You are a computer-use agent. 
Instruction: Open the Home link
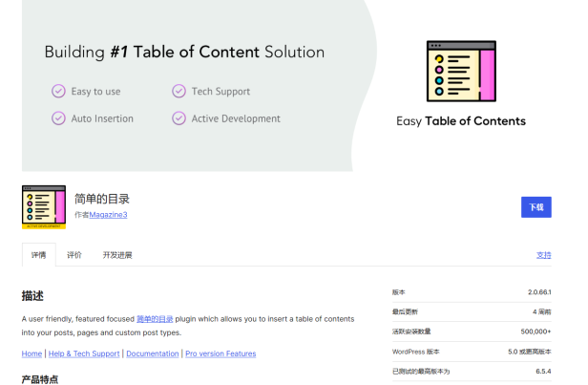pyautogui.click(x=31, y=353)
